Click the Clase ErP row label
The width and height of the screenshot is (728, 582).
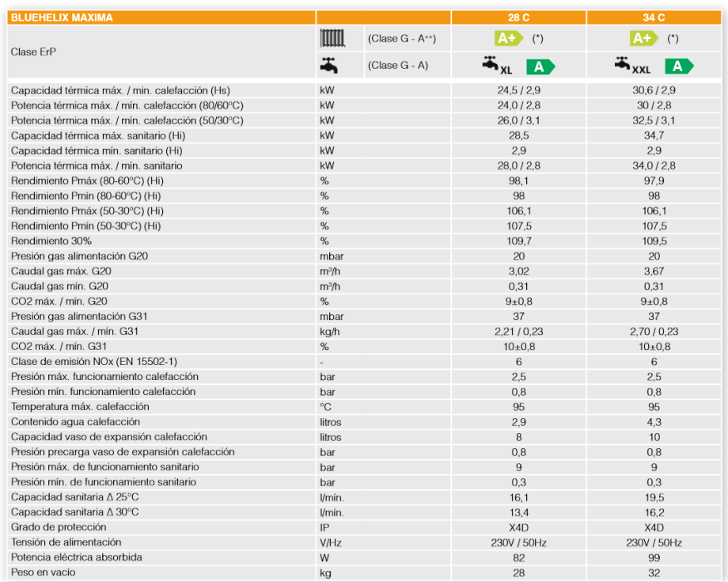click(x=34, y=51)
